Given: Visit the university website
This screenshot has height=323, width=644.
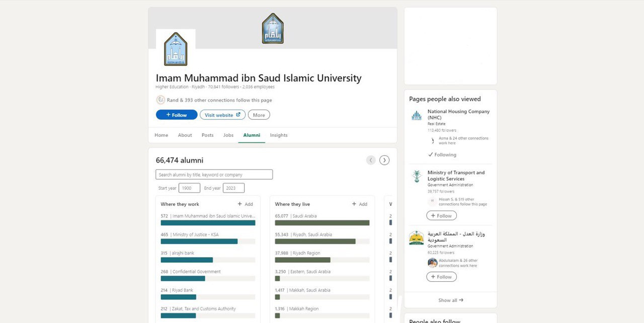Looking at the screenshot, I should pos(222,115).
